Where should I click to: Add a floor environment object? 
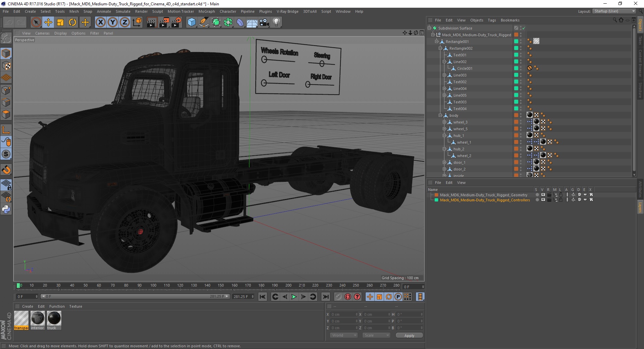click(x=252, y=22)
